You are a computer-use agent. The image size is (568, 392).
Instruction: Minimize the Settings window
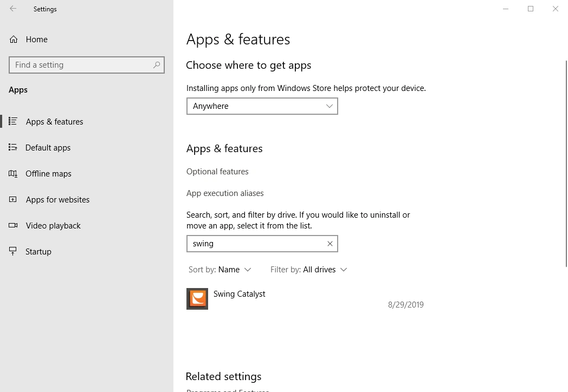tap(506, 9)
